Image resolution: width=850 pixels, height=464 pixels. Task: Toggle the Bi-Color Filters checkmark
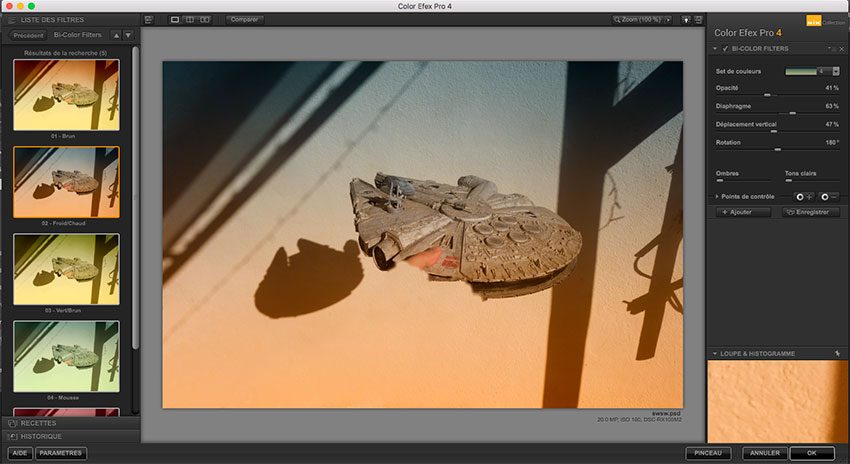[725, 49]
